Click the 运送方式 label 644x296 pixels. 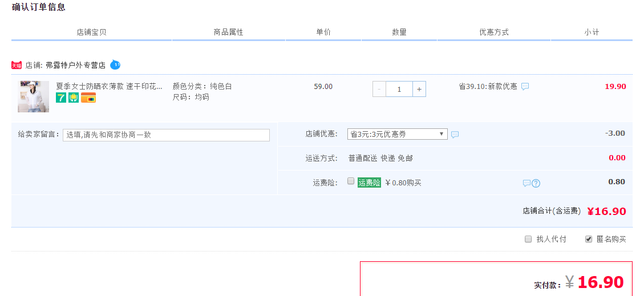[321, 158]
